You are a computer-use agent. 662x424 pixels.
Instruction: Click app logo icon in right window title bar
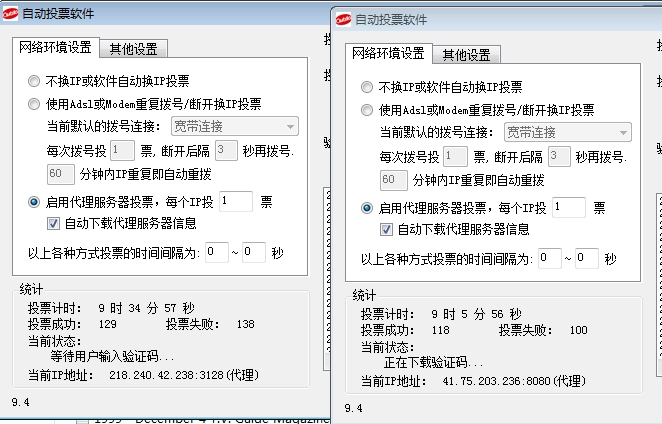(x=343, y=19)
